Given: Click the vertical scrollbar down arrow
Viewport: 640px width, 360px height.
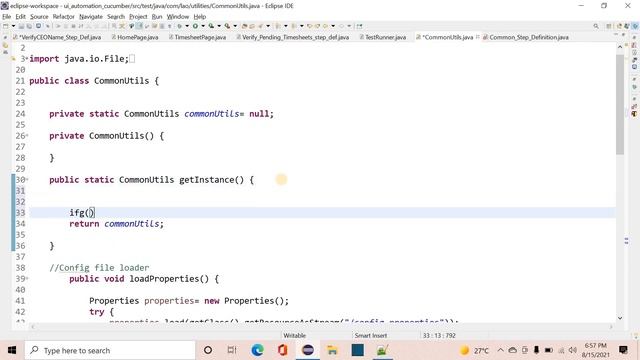Looking at the screenshot, I should click(620, 318).
